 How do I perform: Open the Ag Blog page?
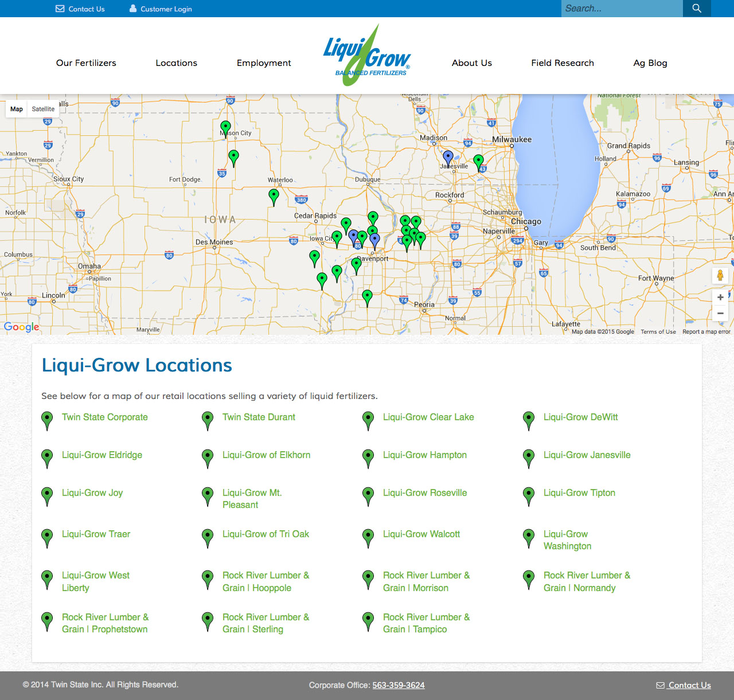point(650,63)
